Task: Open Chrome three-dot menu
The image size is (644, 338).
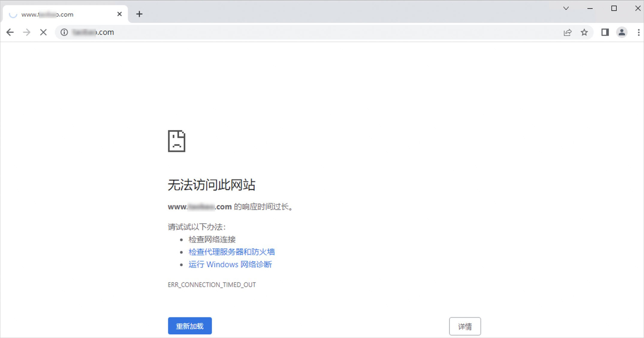Action: (639, 32)
